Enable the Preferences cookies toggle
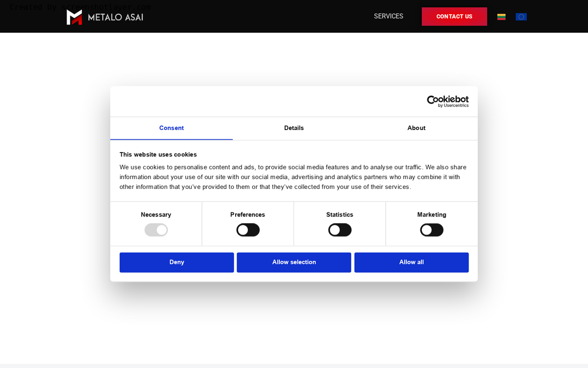 point(248,230)
